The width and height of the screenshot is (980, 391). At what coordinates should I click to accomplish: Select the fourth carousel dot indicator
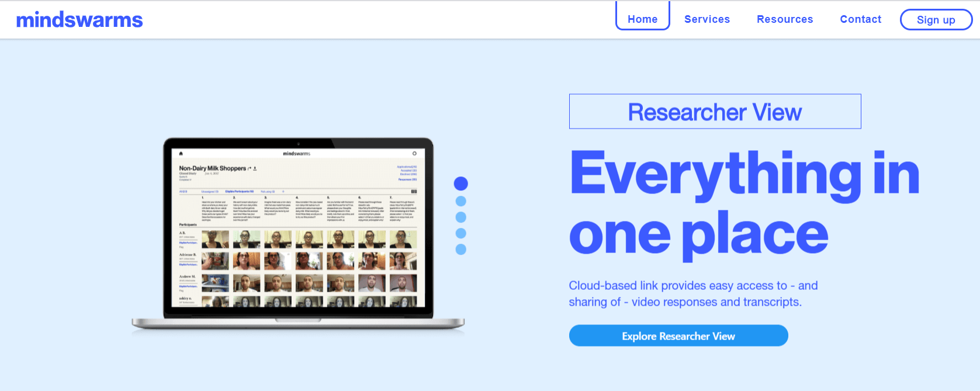point(461,233)
